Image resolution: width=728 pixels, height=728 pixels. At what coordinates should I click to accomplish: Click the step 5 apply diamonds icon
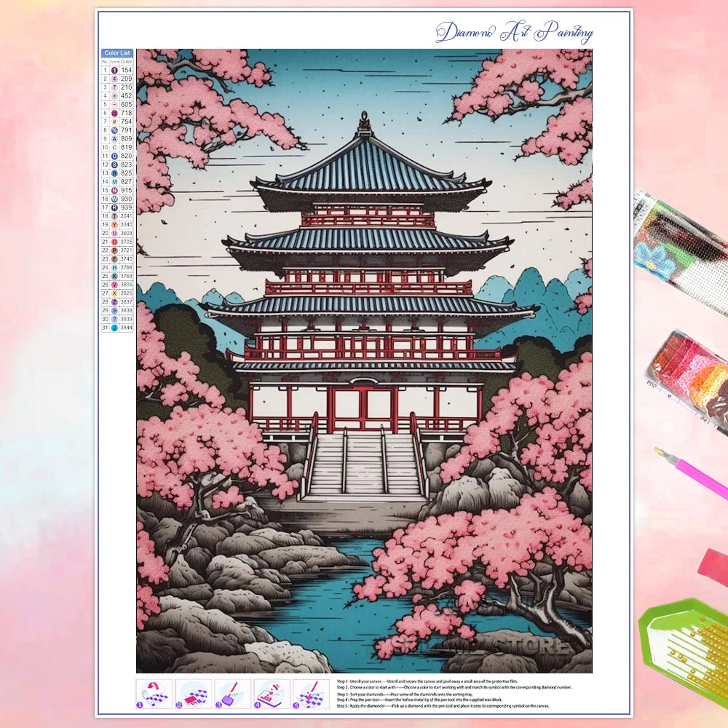coord(311,694)
